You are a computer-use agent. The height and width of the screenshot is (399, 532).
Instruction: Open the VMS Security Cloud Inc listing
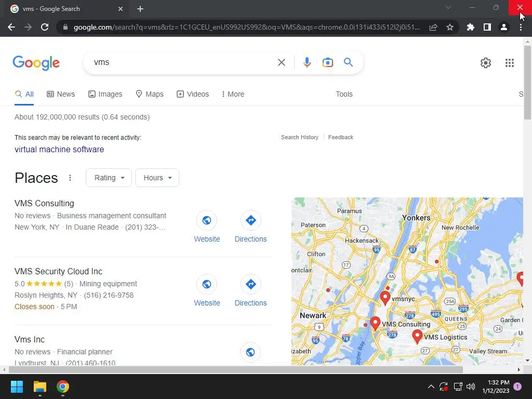[58, 271]
